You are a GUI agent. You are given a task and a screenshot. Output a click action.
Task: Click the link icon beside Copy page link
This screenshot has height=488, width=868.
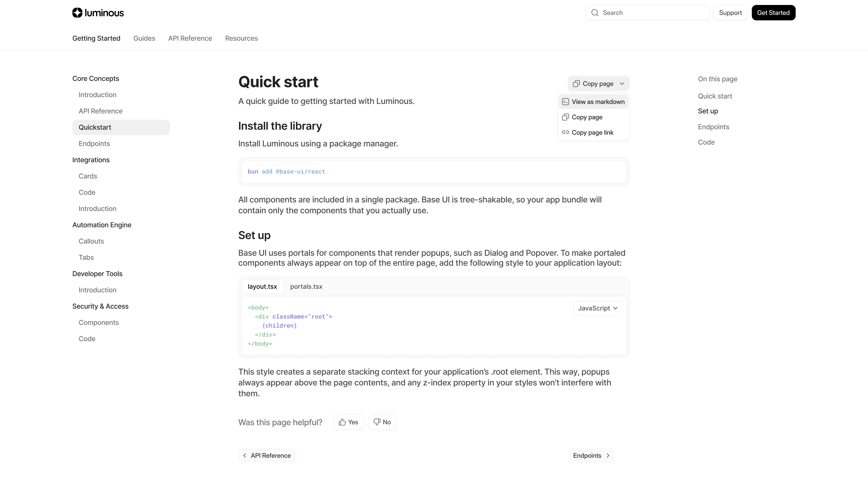point(565,132)
